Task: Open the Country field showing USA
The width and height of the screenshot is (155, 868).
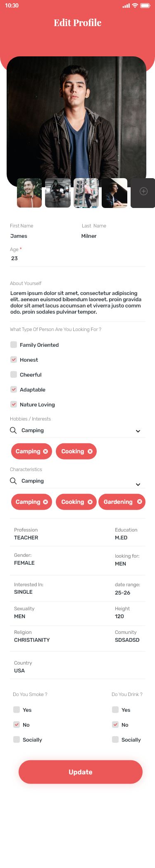Action: [78, 666]
